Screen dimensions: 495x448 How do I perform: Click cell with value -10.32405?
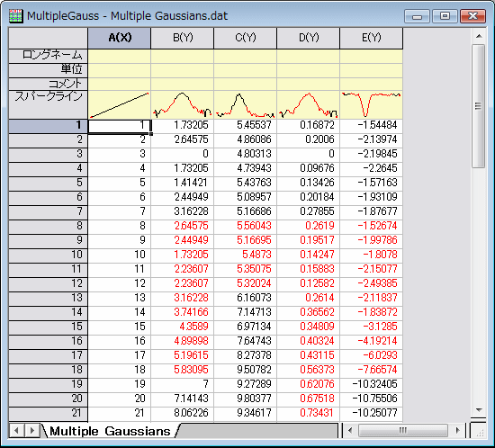(x=371, y=384)
